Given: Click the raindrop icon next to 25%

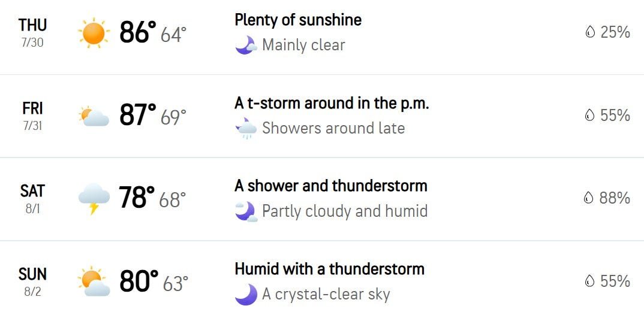Looking at the screenshot, I should (x=590, y=32).
